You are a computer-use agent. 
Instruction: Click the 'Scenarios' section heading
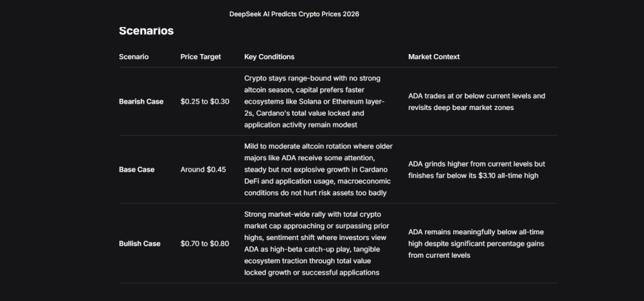tap(146, 31)
